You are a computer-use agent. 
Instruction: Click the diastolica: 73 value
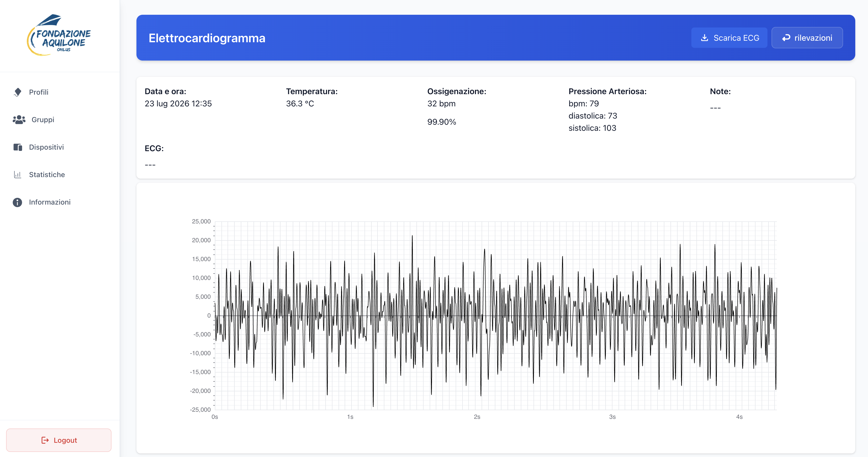click(x=593, y=116)
